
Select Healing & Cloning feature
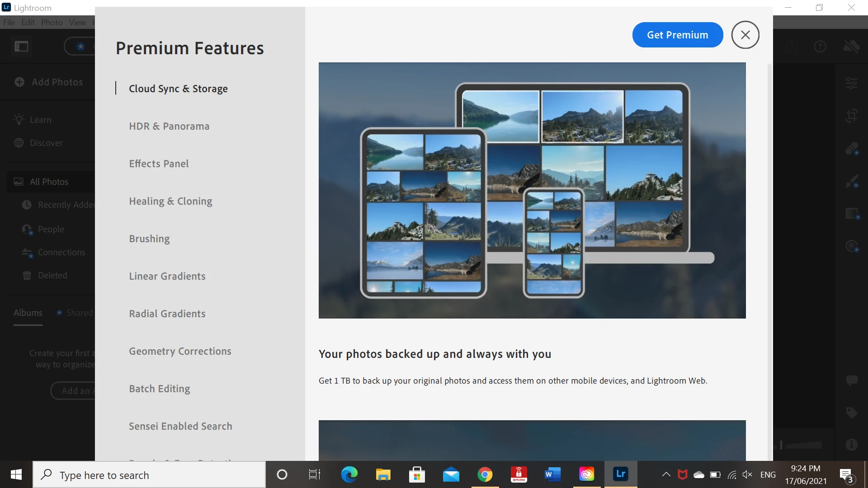(170, 201)
